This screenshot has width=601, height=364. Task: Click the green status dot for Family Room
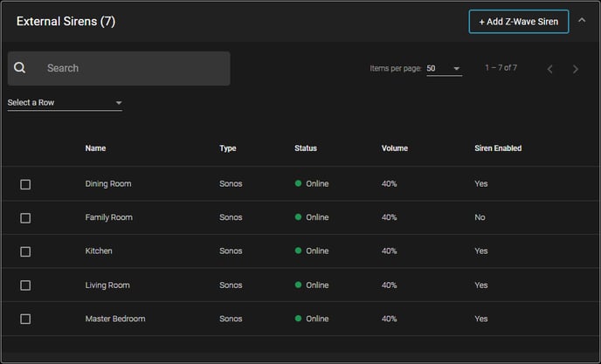point(298,216)
